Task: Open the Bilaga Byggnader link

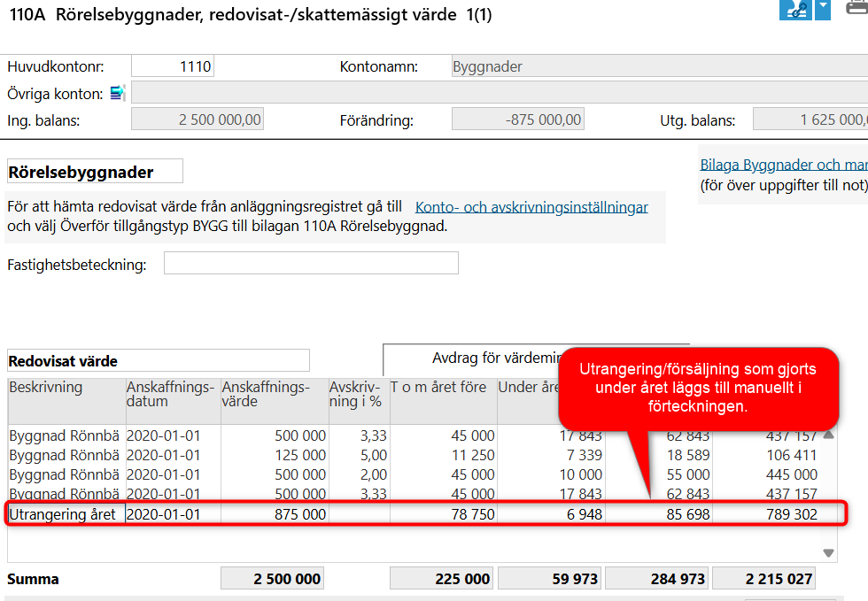Action: (784, 165)
